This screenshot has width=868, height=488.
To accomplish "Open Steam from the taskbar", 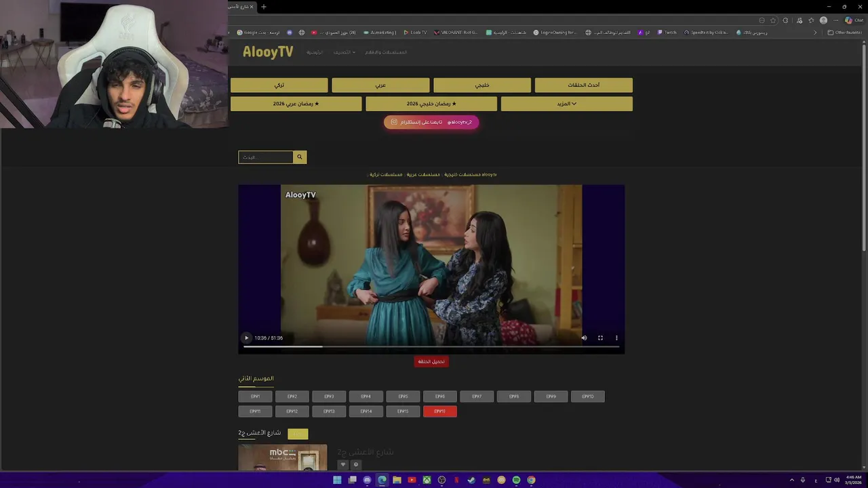I will (x=471, y=480).
